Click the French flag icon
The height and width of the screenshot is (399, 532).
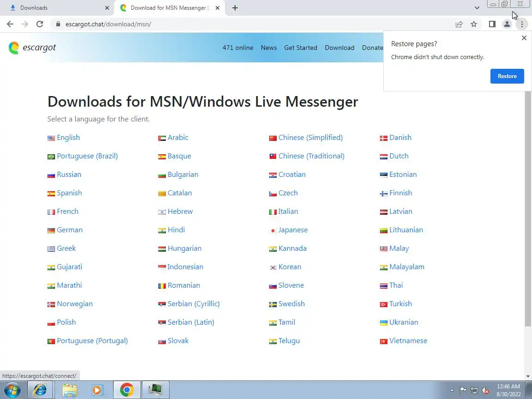pyautogui.click(x=51, y=212)
